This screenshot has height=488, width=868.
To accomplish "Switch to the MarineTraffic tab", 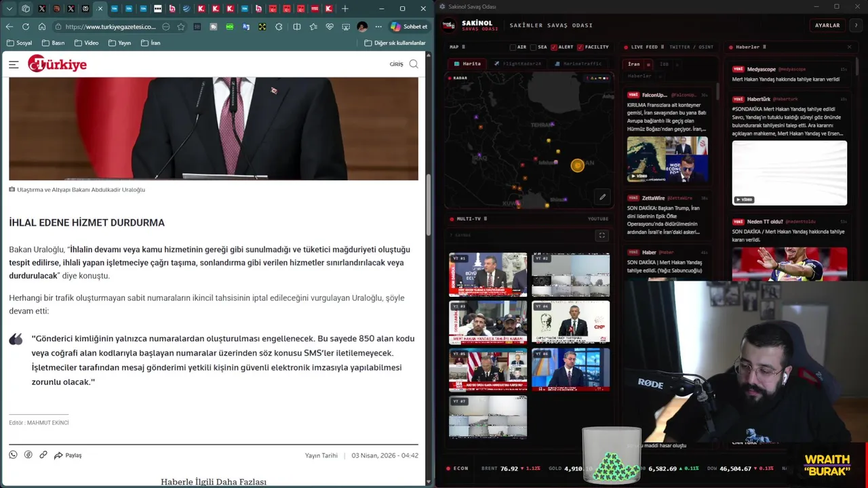I will 578,64.
